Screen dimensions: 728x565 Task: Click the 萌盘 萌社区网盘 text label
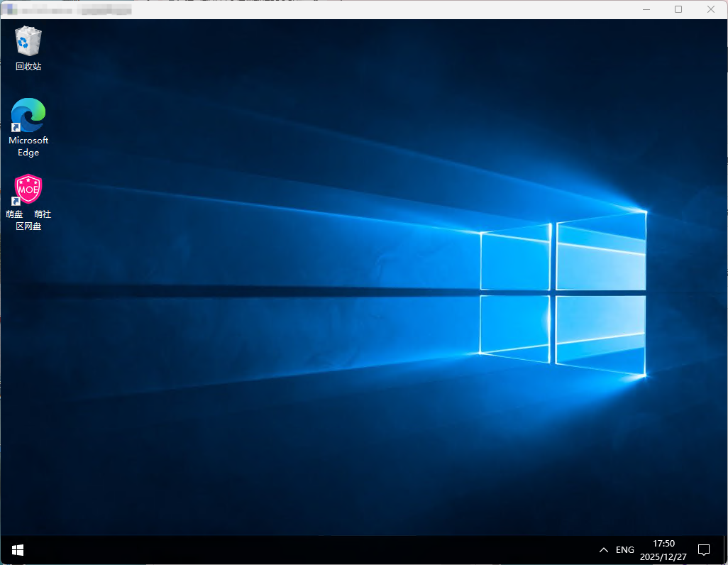(x=28, y=220)
